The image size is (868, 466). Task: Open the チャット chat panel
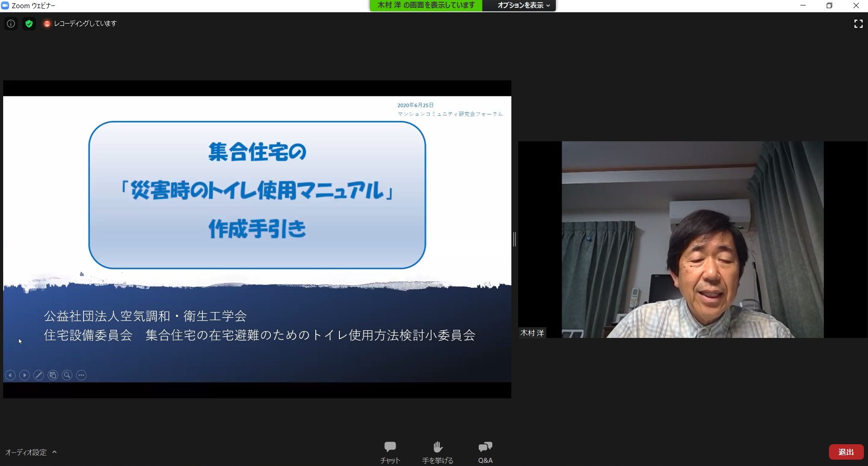pos(390,452)
